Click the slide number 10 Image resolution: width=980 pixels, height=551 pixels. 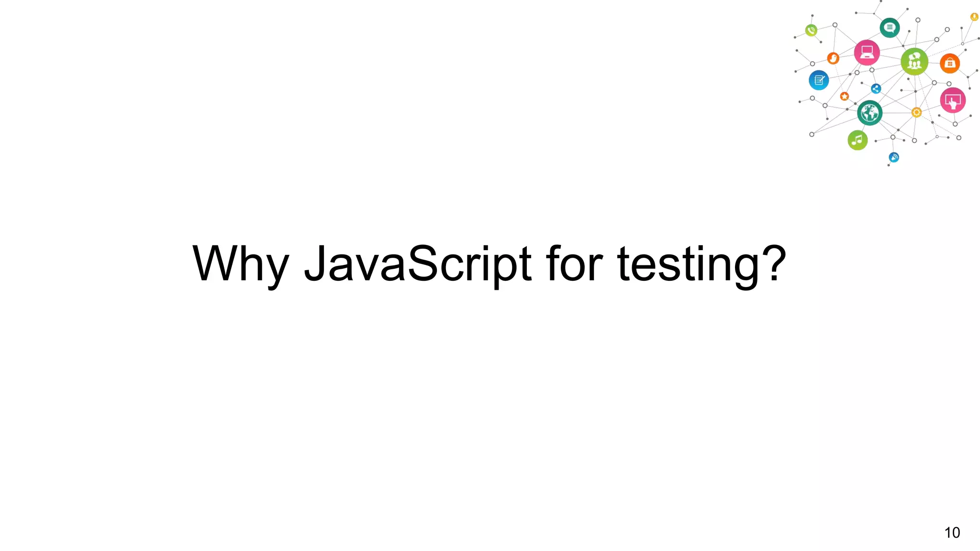click(952, 532)
